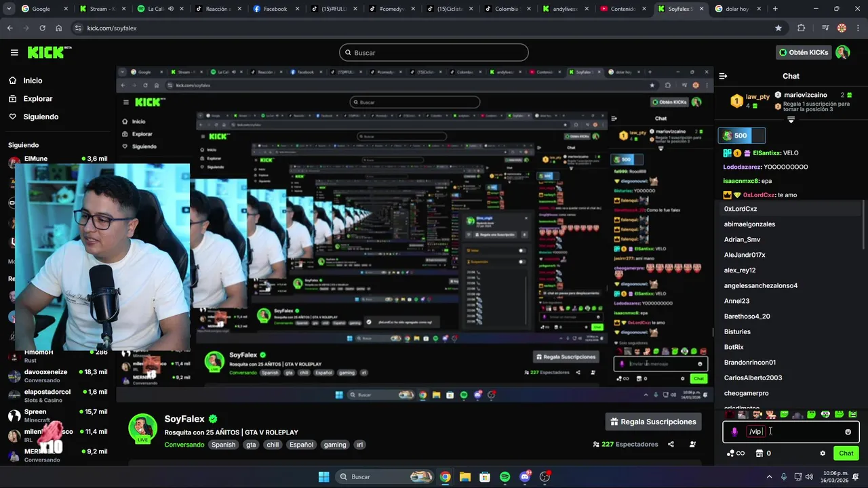Open the shop icon next to 0
This screenshot has height=488, width=868.
pos(759,453)
